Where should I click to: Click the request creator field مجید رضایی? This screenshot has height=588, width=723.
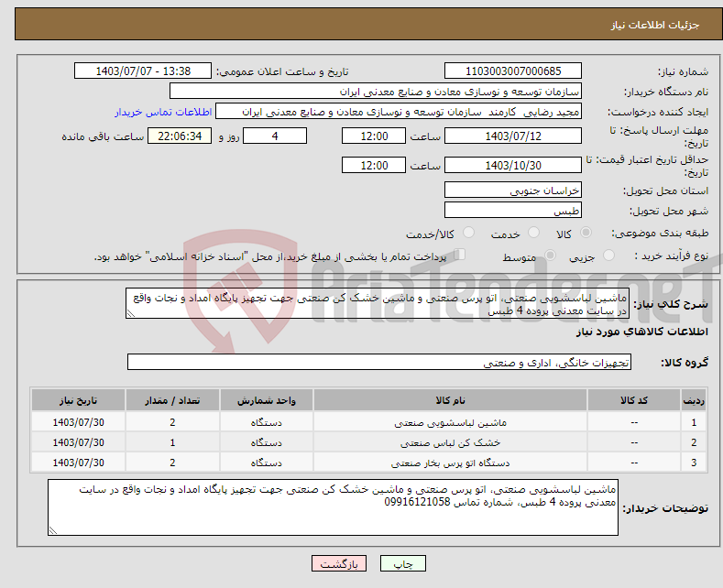click(399, 112)
